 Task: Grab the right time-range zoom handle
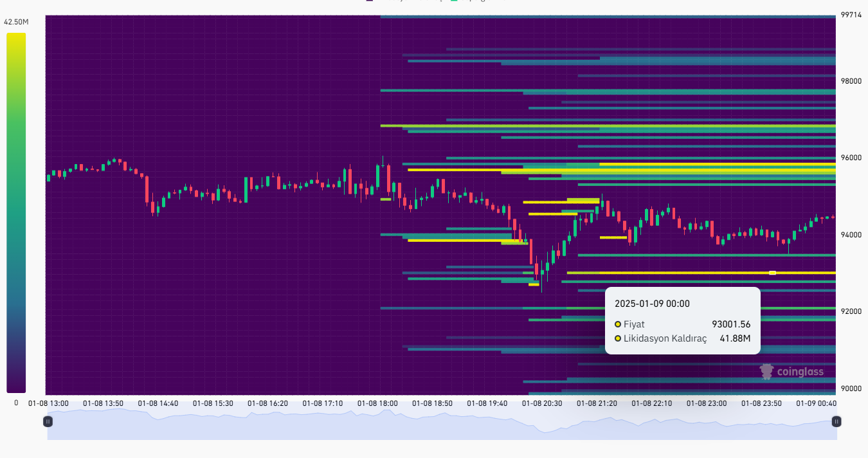[836, 421]
